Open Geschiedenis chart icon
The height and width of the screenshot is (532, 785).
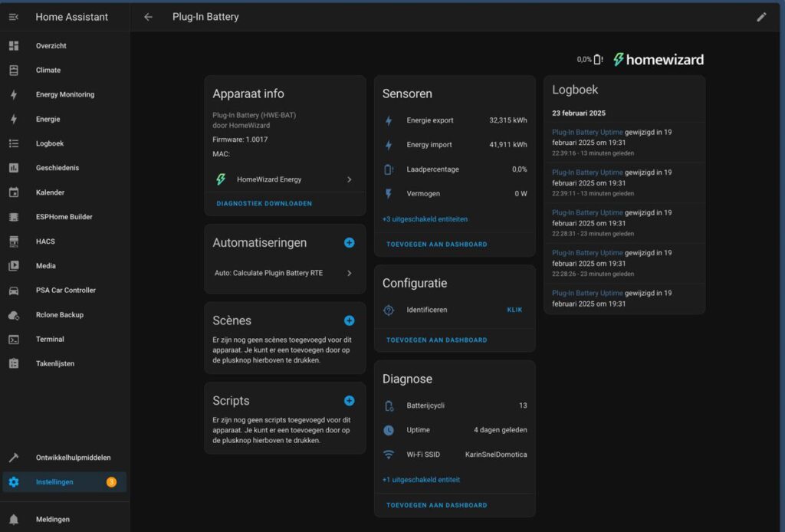14,168
